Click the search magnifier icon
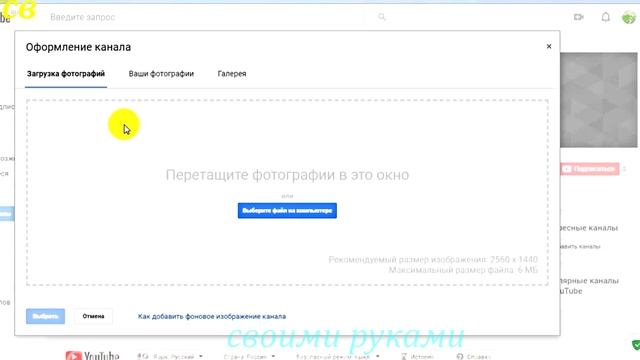The height and width of the screenshot is (360, 640). tap(382, 17)
